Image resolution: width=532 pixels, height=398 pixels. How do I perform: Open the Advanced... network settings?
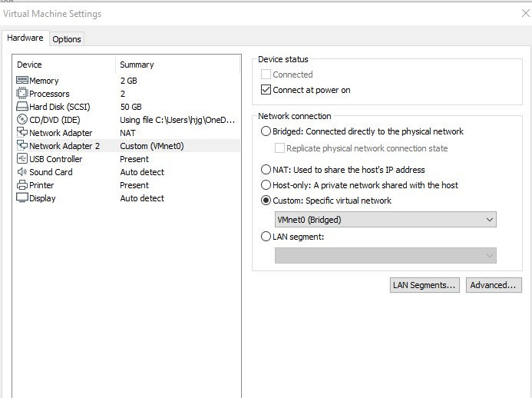pyautogui.click(x=494, y=285)
